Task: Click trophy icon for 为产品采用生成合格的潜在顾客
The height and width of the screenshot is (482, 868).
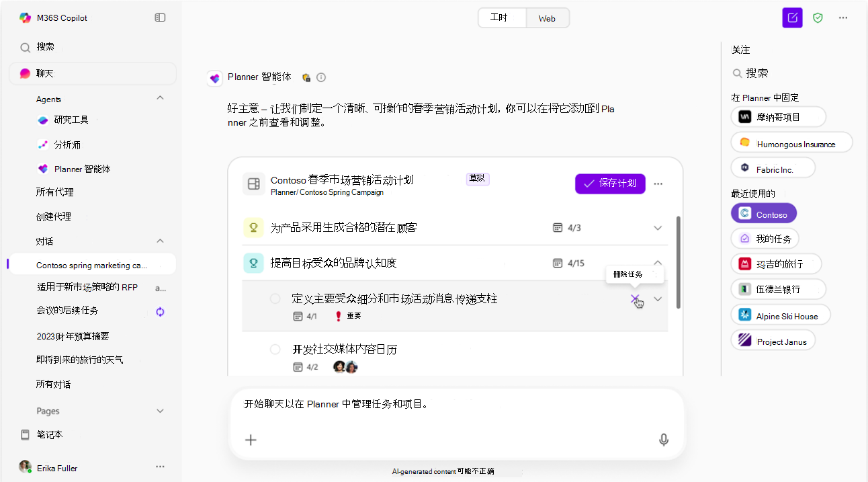Action: [x=253, y=228]
